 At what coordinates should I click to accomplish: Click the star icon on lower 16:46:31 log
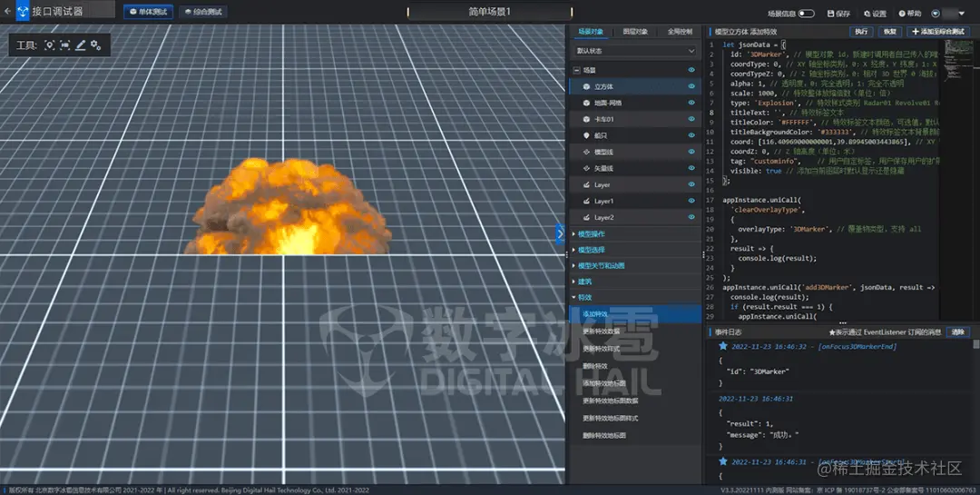click(x=723, y=461)
